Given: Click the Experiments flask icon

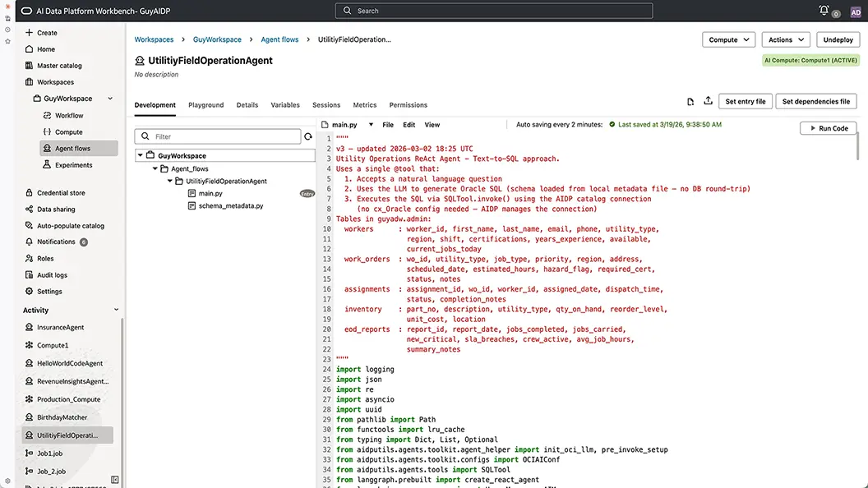Looking at the screenshot, I should (47, 164).
